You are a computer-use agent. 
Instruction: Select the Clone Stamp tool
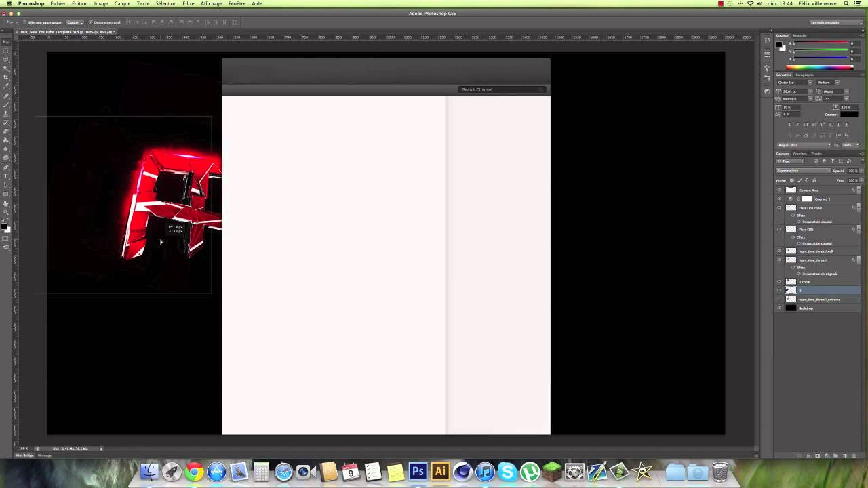coord(7,114)
